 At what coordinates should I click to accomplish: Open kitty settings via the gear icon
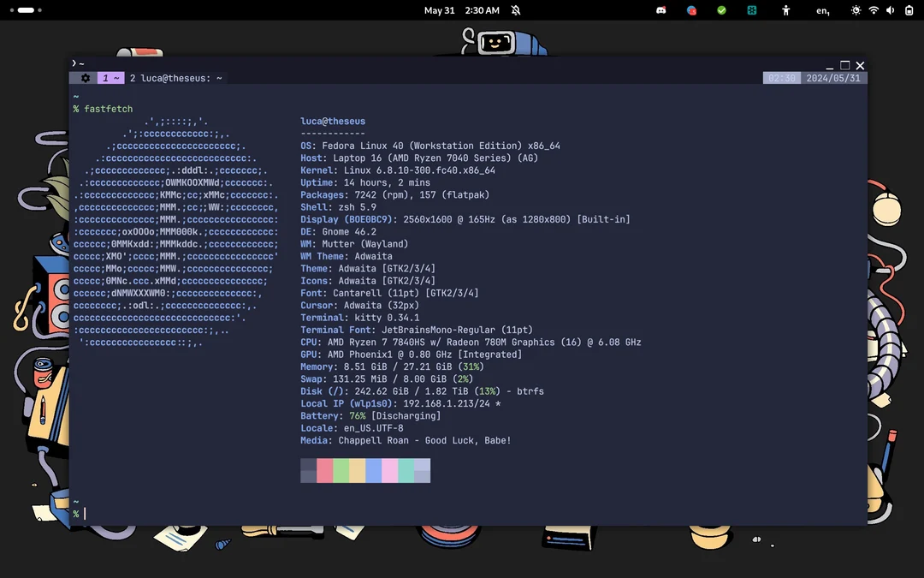84,77
